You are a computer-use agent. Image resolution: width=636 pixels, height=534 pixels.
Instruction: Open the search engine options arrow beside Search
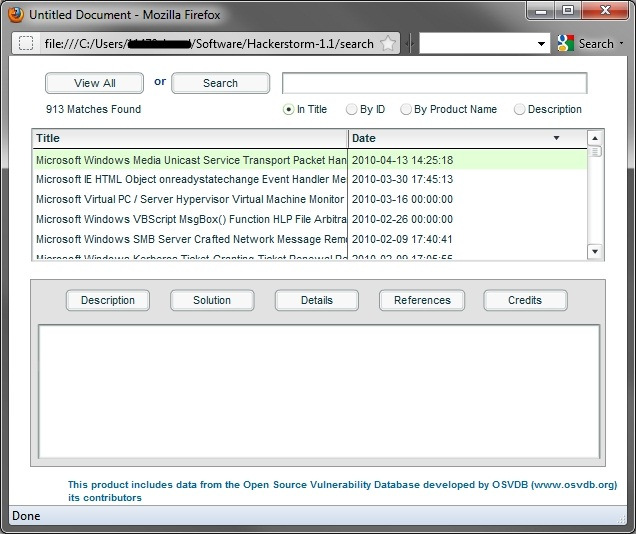pos(621,43)
